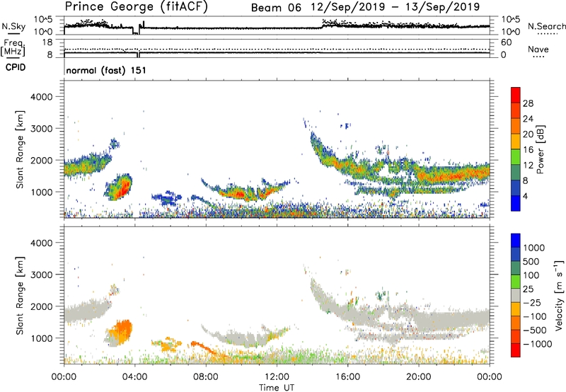The image size is (566, 392).
Task: Click the blue top of the Velocity color bar
Action: coord(516,240)
